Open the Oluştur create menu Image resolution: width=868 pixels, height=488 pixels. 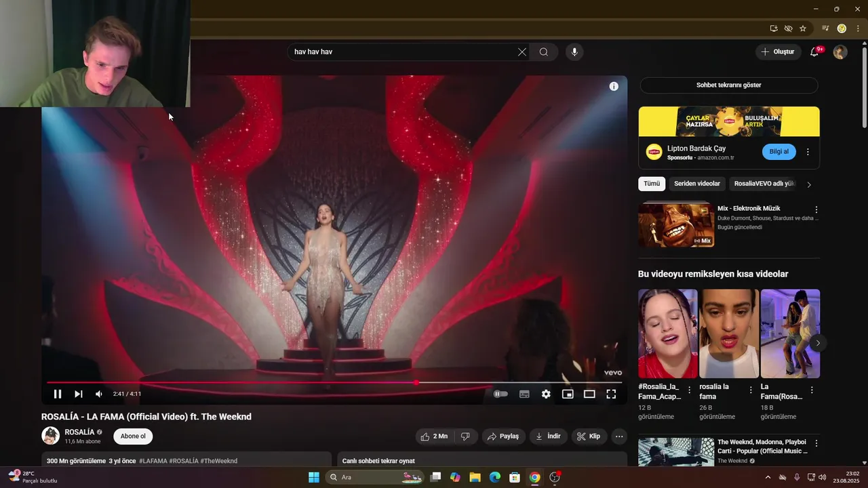(778, 52)
